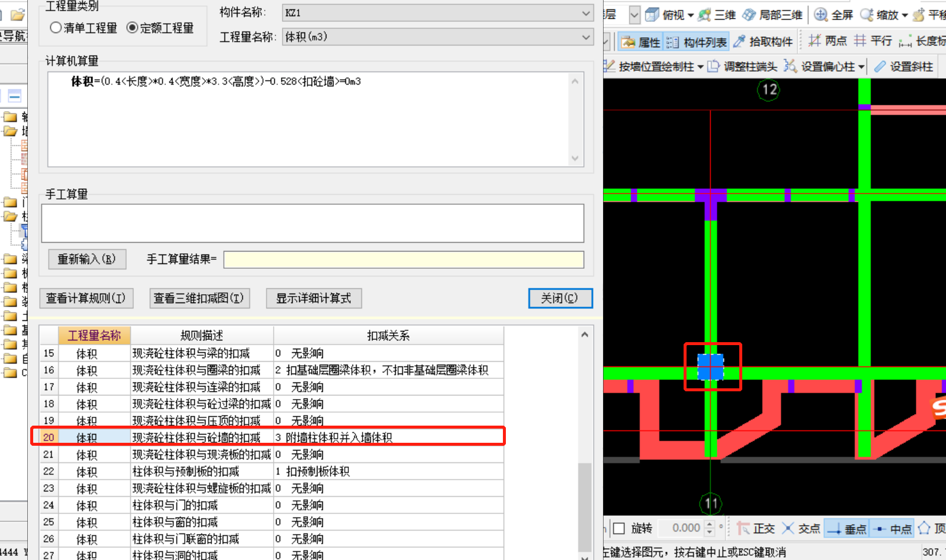The image size is (946, 560).
Task: Select the blue KZ1 column in drawing
Action: click(710, 366)
